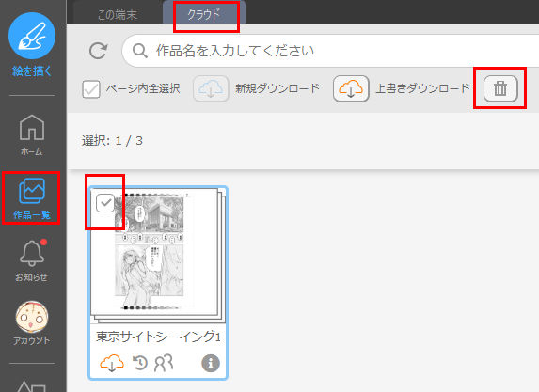This screenshot has width=539, height=392.
Task: Click the 上書きダウンロード orange cloud icon
Action: (351, 88)
